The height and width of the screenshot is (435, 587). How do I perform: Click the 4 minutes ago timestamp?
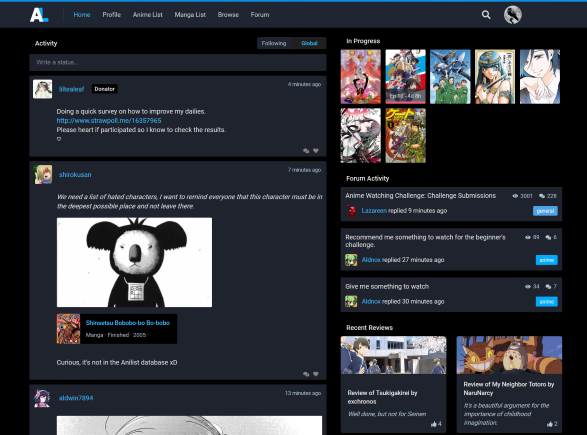[x=304, y=84]
